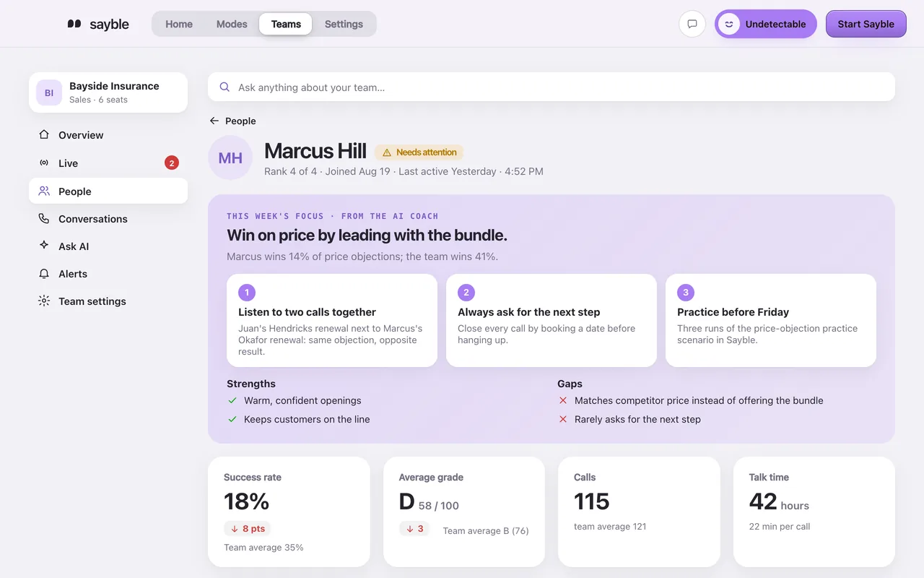The height and width of the screenshot is (578, 924).
Task: Click the Alerts bell icon
Action: pyautogui.click(x=44, y=273)
